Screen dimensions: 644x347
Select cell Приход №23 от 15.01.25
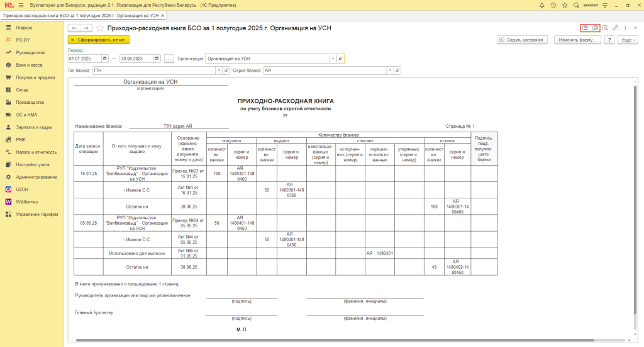[x=189, y=174]
